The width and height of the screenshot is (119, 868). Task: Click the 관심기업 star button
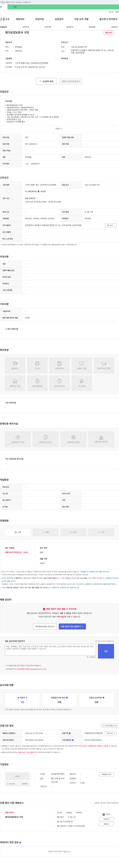point(11,784)
